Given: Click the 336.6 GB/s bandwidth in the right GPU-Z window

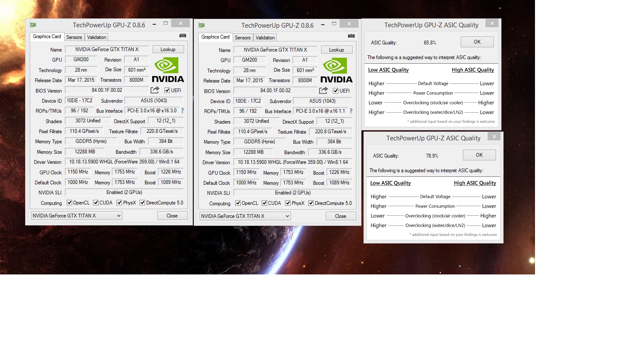Looking at the screenshot, I should click(330, 152).
